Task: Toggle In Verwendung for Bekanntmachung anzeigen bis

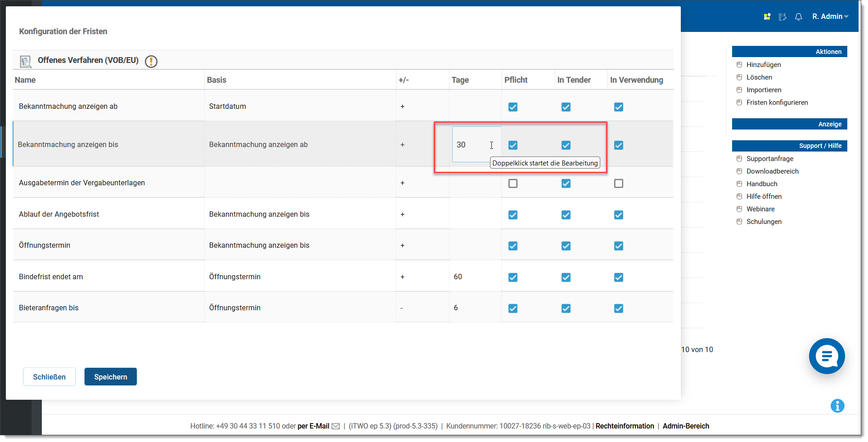Action: tap(619, 145)
